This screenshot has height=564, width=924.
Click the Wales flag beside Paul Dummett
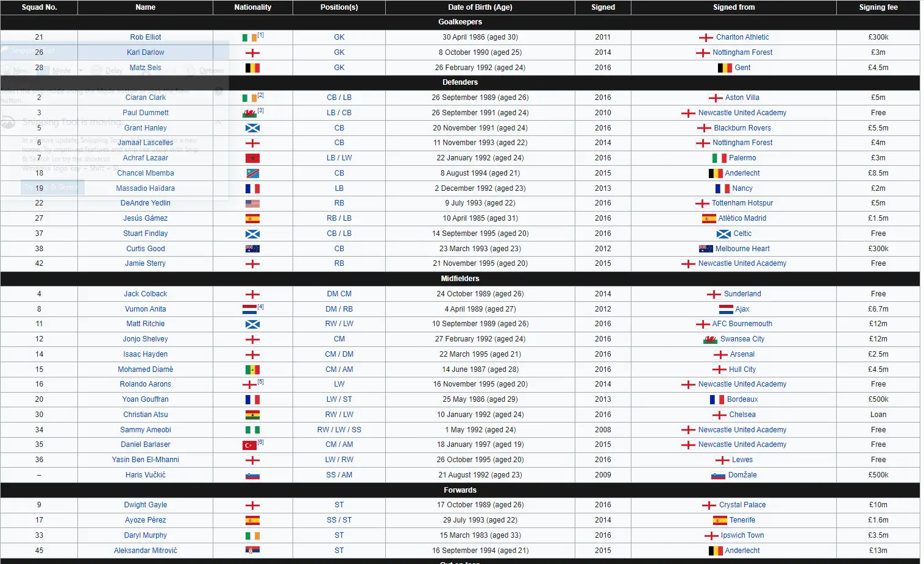pyautogui.click(x=249, y=113)
